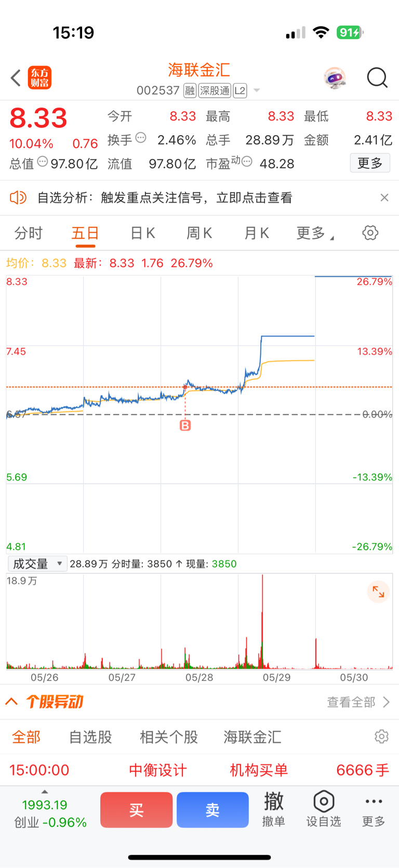Image resolution: width=399 pixels, height=868 pixels.
Task: Tap the blue 卖 sell button
Action: pos(212,810)
